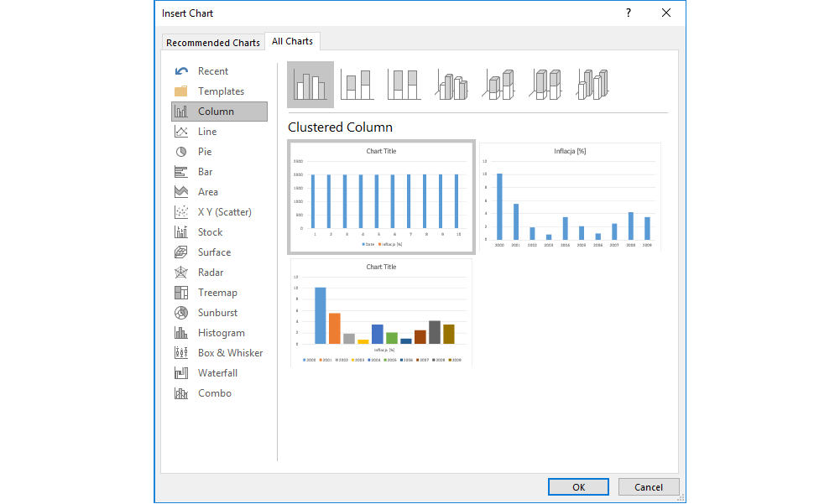Select the 3-D Clustered Column icon
This screenshot has height=504, width=840.
click(451, 85)
